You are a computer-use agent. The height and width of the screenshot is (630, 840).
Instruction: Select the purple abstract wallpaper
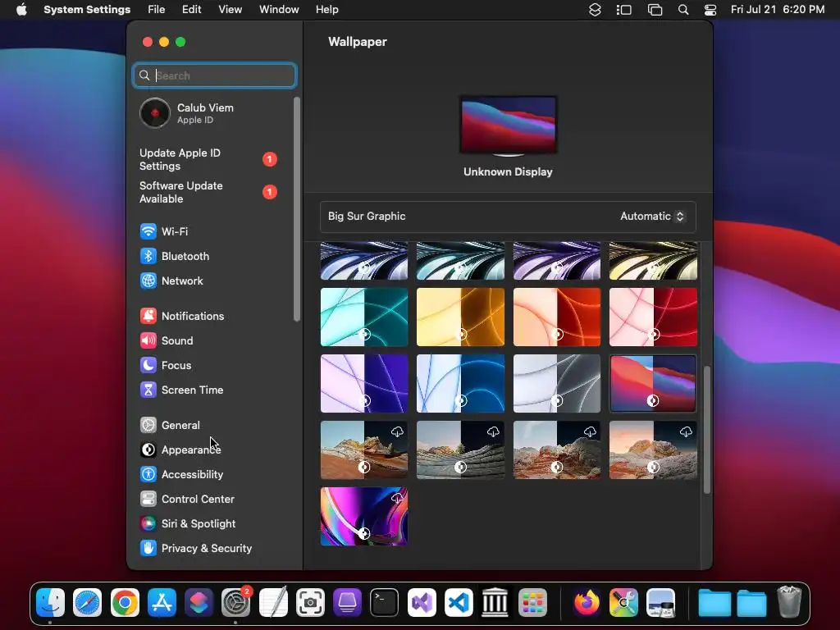pos(364,384)
